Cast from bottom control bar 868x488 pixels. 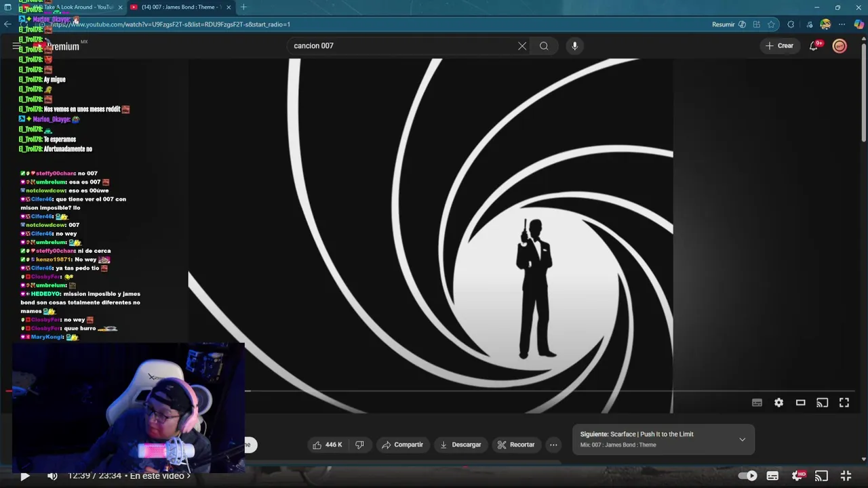pyautogui.click(x=821, y=476)
